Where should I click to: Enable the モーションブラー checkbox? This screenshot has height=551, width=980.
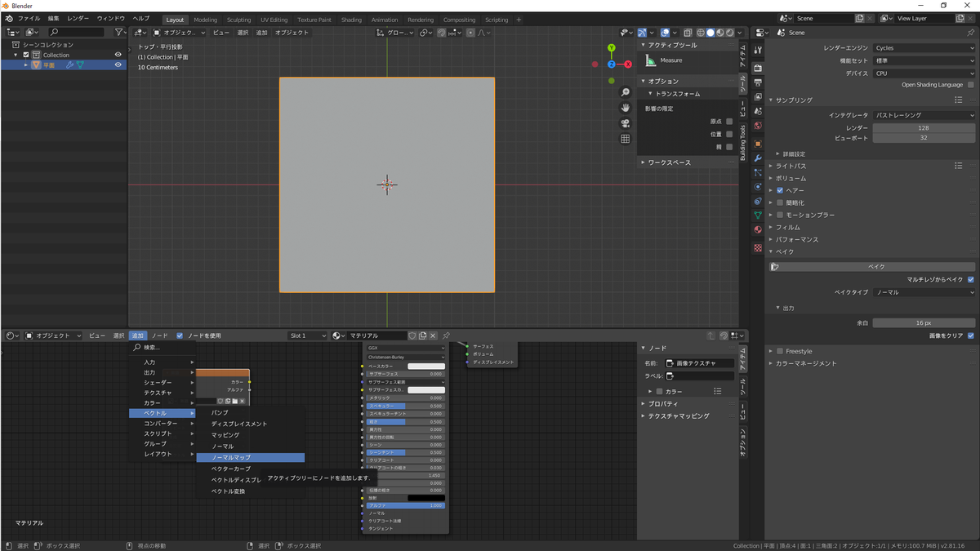780,215
